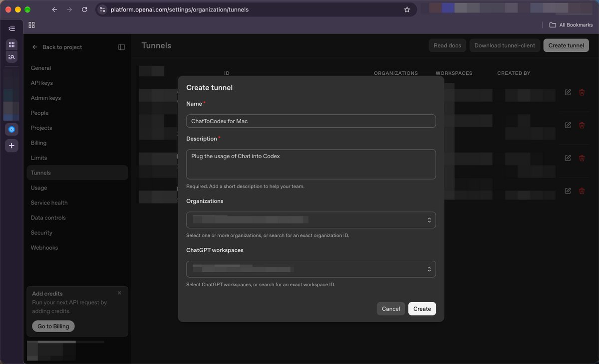Viewport: 599px width, 364px height.
Task: Go to API keys settings
Action: (77, 83)
